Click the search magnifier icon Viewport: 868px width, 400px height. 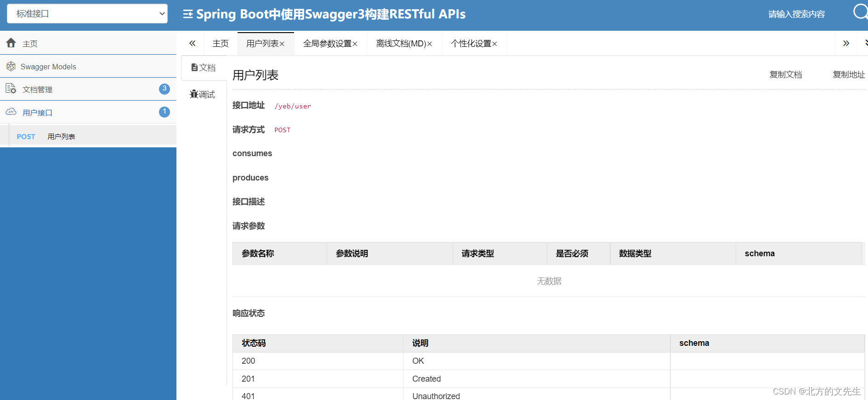tap(860, 12)
